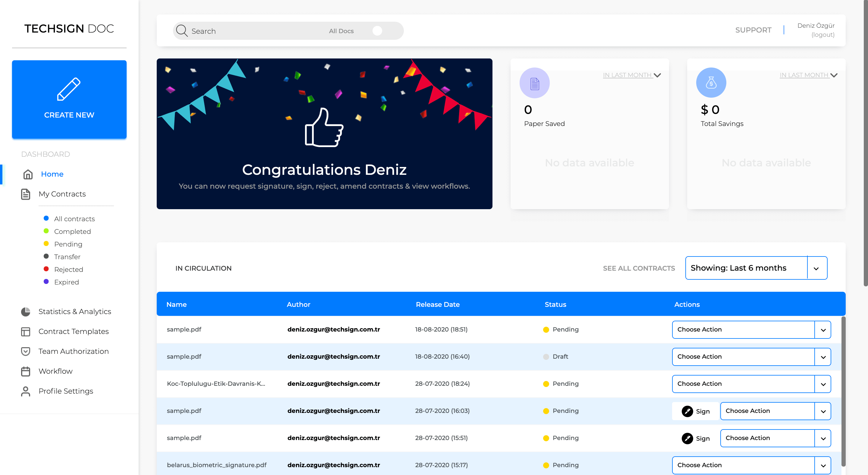
Task: Filter contracts by Rejected status
Action: point(68,269)
